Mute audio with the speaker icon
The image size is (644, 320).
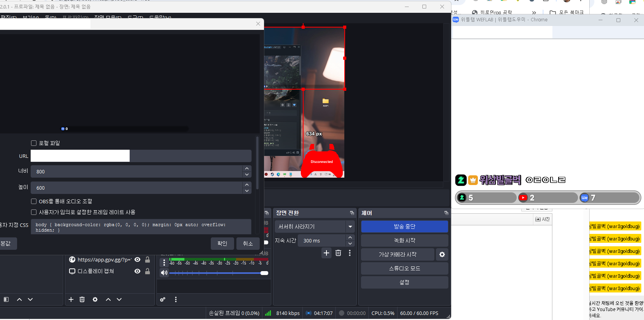164,273
